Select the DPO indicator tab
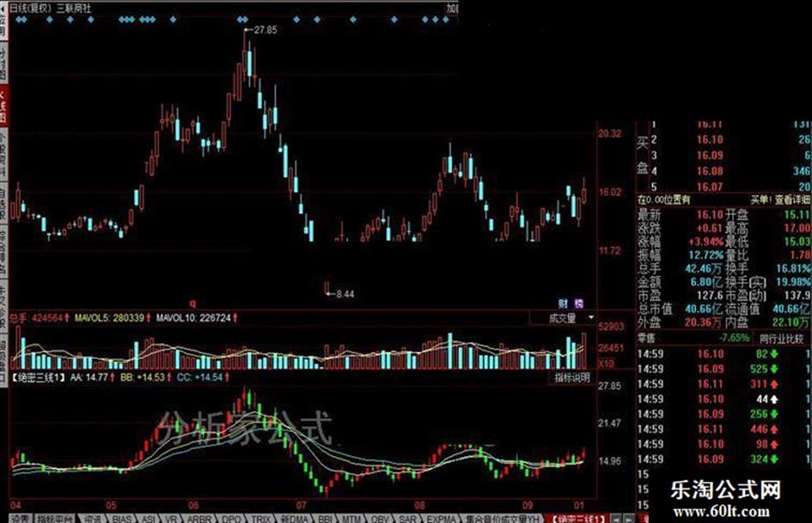 point(231,519)
